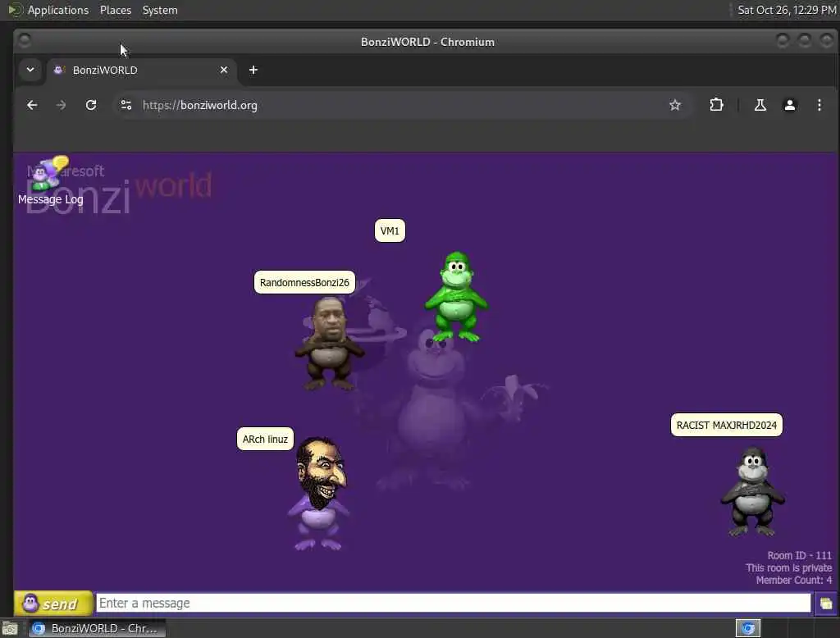Click the green VM1 Bonzi character
The image size is (840, 638).
(456, 296)
